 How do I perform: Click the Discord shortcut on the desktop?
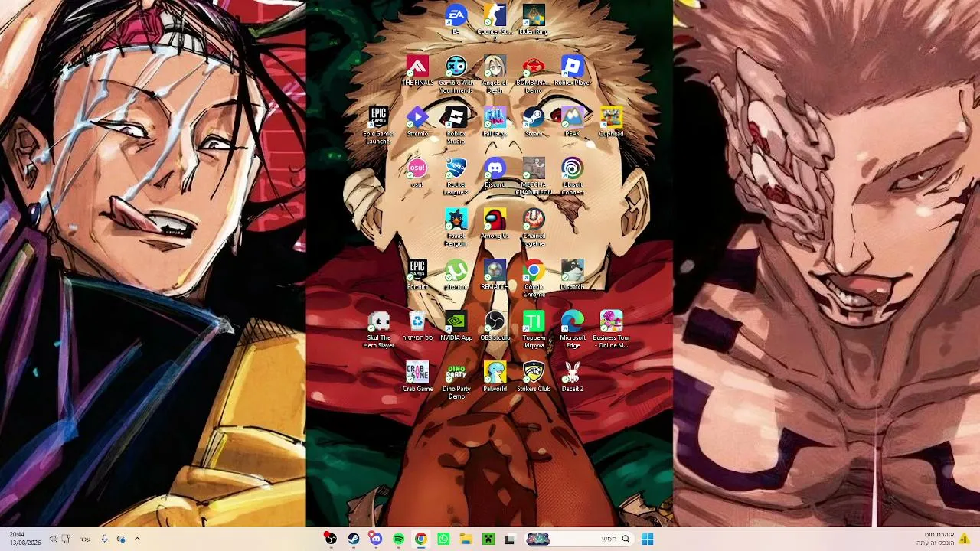495,173
